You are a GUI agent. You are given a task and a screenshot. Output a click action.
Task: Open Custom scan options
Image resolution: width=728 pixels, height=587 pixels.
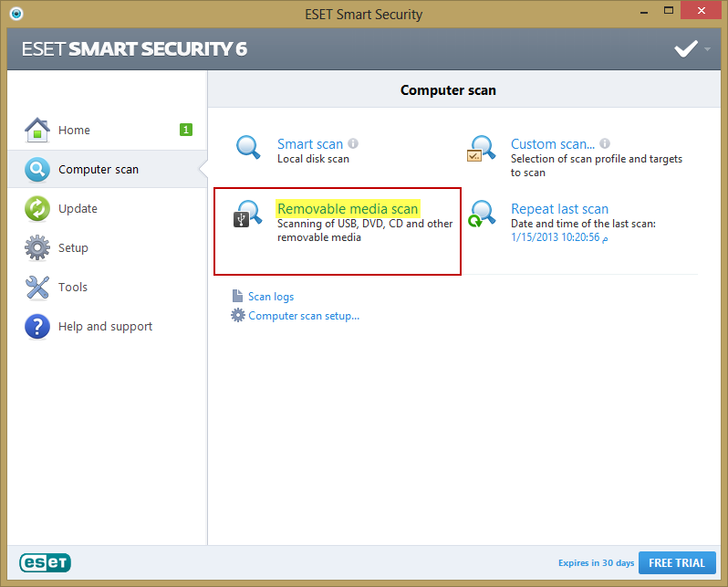click(553, 144)
